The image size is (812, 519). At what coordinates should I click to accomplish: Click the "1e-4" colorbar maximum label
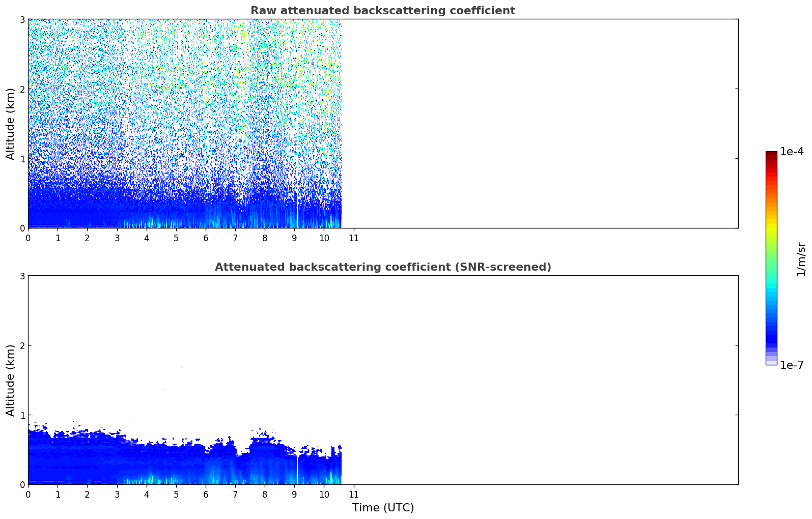pyautogui.click(x=792, y=152)
